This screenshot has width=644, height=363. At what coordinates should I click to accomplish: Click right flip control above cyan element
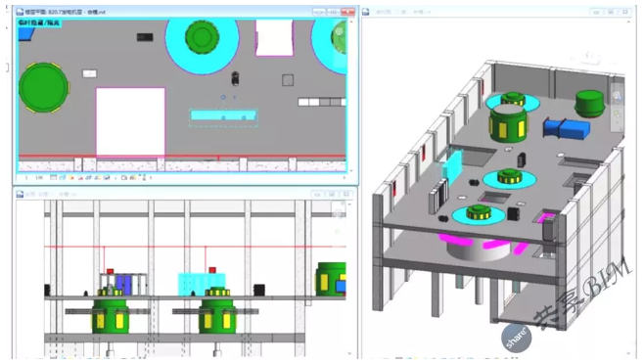point(235,97)
